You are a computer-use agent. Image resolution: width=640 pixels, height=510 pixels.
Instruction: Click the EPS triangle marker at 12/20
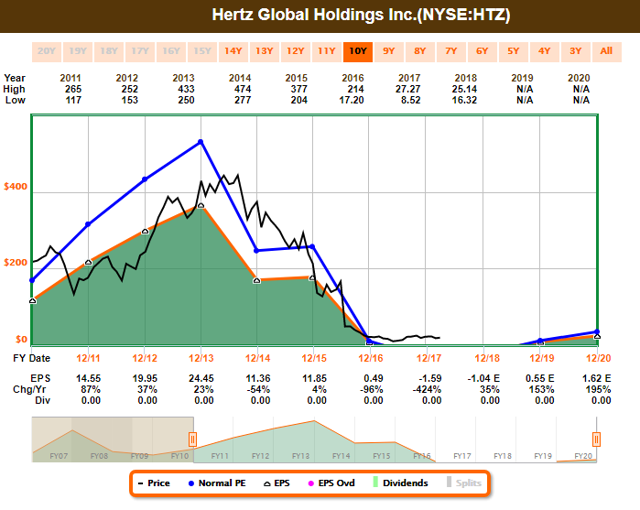pyautogui.click(x=597, y=336)
